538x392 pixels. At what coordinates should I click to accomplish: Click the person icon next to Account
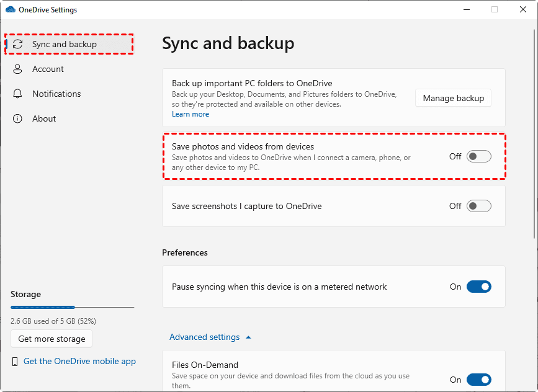19,69
